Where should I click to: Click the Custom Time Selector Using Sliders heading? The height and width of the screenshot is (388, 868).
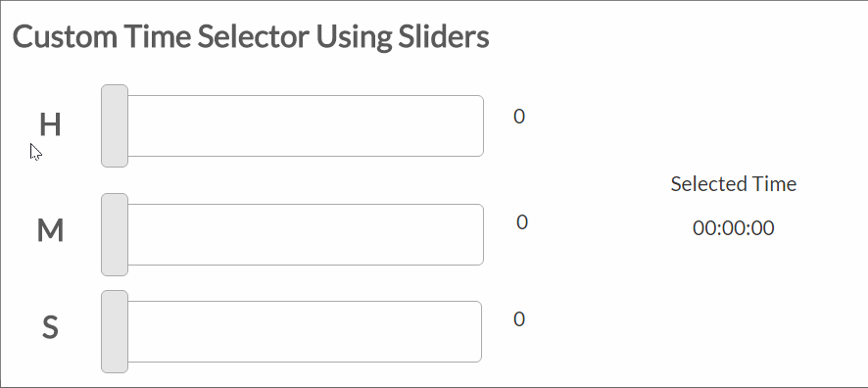(251, 37)
